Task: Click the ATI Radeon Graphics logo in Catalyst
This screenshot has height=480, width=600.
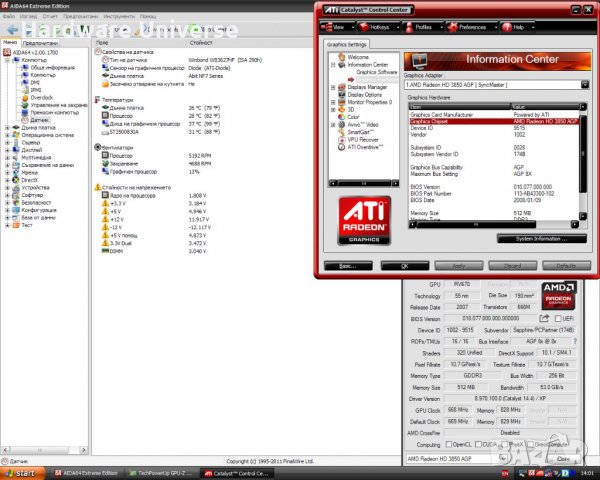Action: 364,220
